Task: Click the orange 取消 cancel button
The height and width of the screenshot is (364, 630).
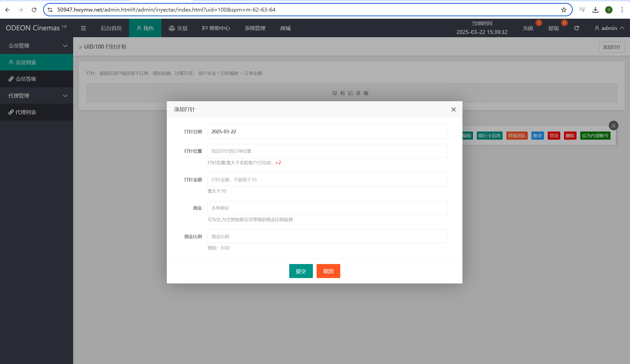Action: pos(328,271)
